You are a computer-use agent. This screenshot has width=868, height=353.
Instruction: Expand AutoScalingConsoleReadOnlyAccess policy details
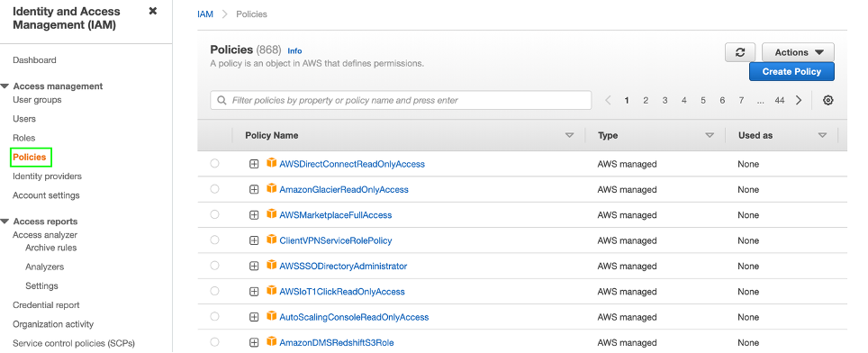pyautogui.click(x=254, y=317)
